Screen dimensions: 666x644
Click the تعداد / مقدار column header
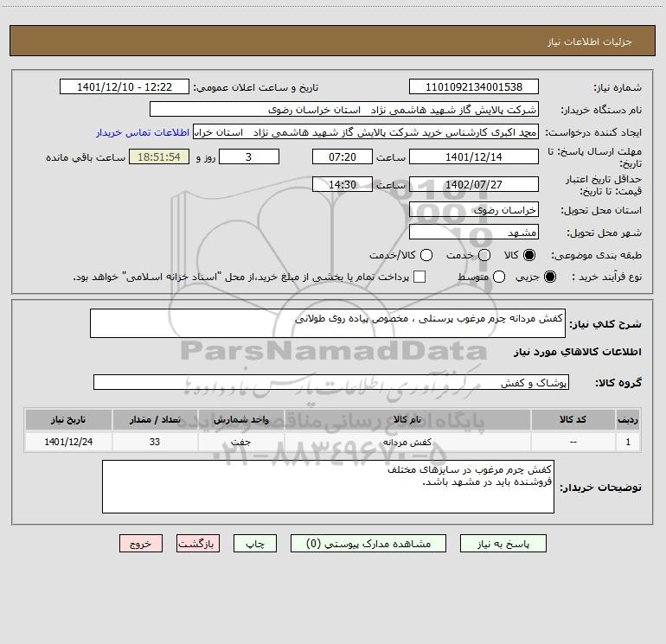pyautogui.click(x=155, y=419)
